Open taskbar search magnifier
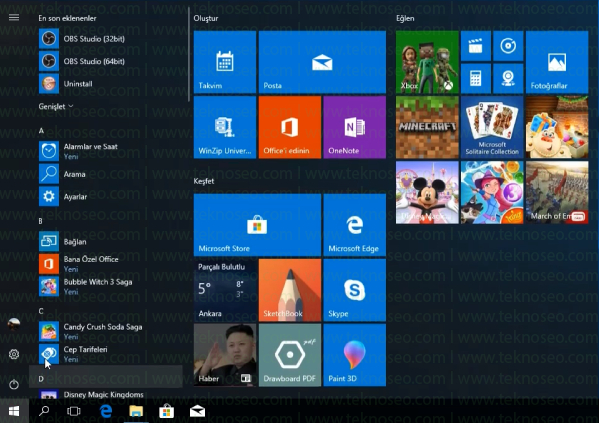Image resolution: width=599 pixels, height=423 pixels. [44, 411]
